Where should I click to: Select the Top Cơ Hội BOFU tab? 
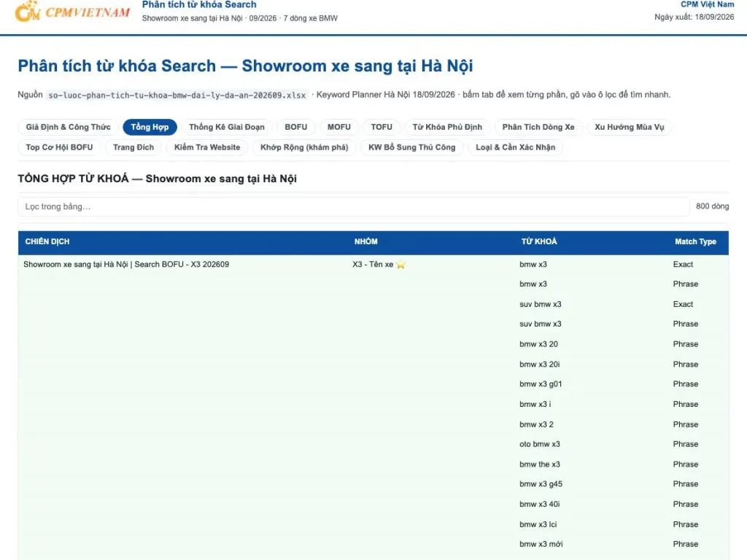coord(60,147)
